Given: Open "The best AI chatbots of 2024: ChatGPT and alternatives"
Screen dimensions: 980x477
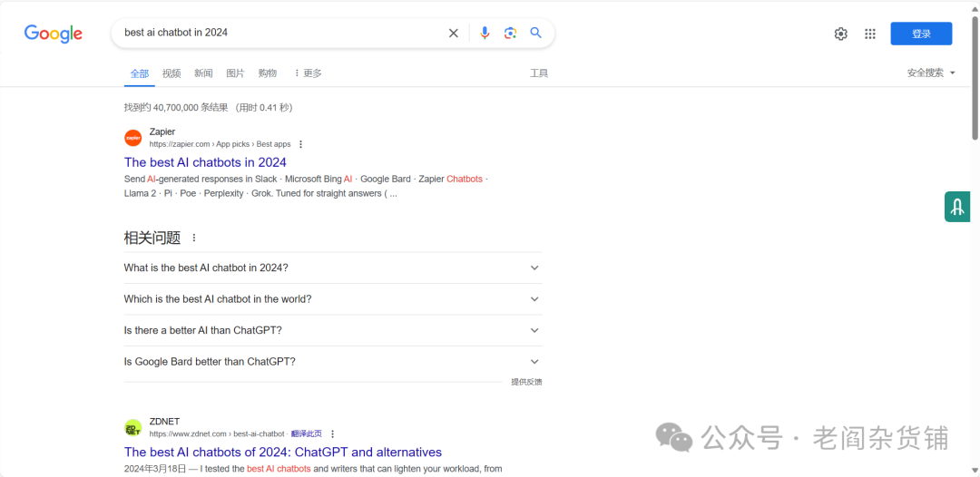Looking at the screenshot, I should tap(283, 452).
